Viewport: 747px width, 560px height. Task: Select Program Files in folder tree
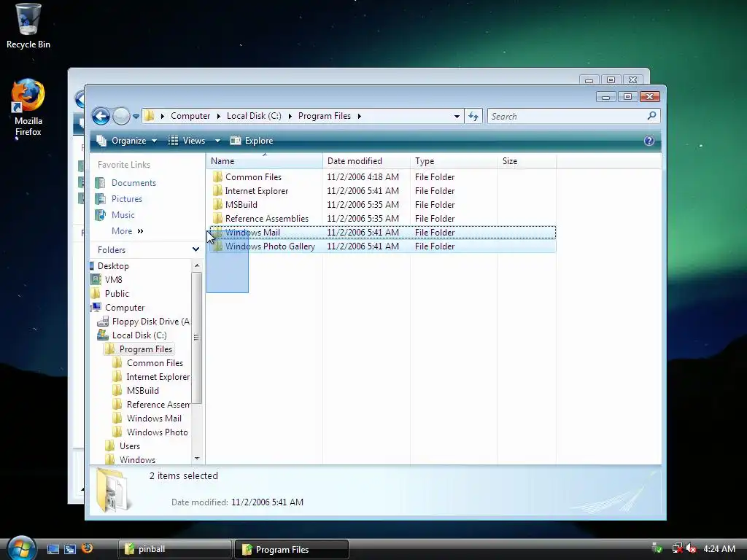click(x=145, y=349)
